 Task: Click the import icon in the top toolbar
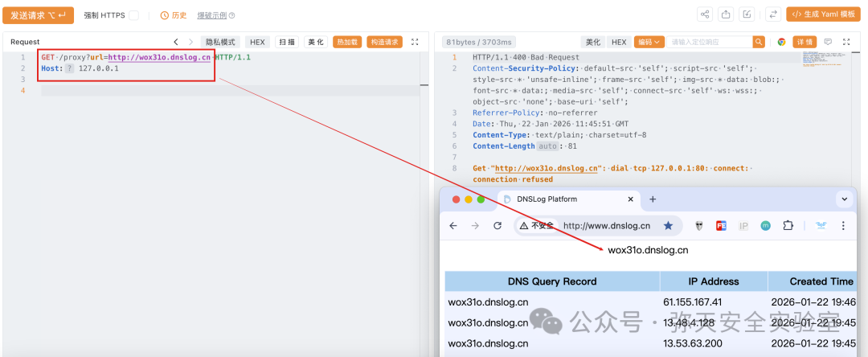pos(747,14)
